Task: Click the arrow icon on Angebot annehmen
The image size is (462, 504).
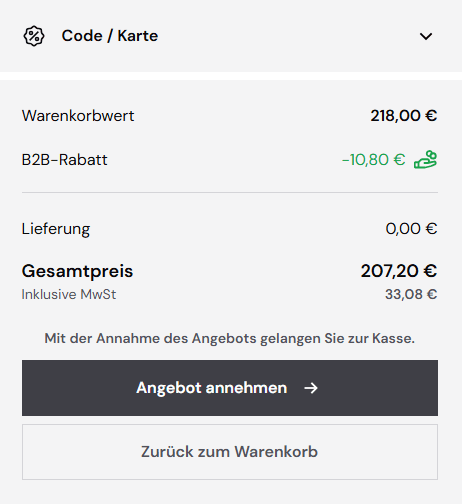Action: [x=311, y=388]
